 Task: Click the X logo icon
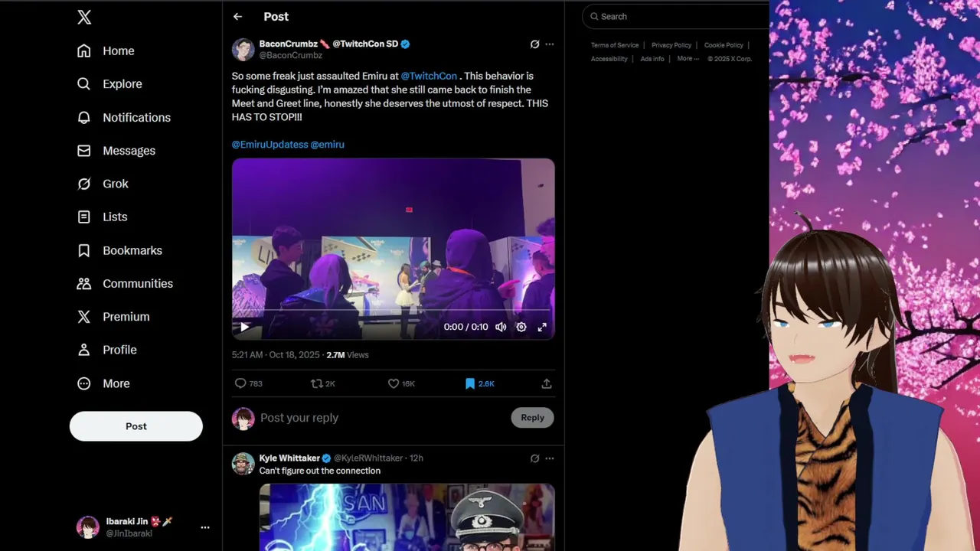(x=84, y=17)
